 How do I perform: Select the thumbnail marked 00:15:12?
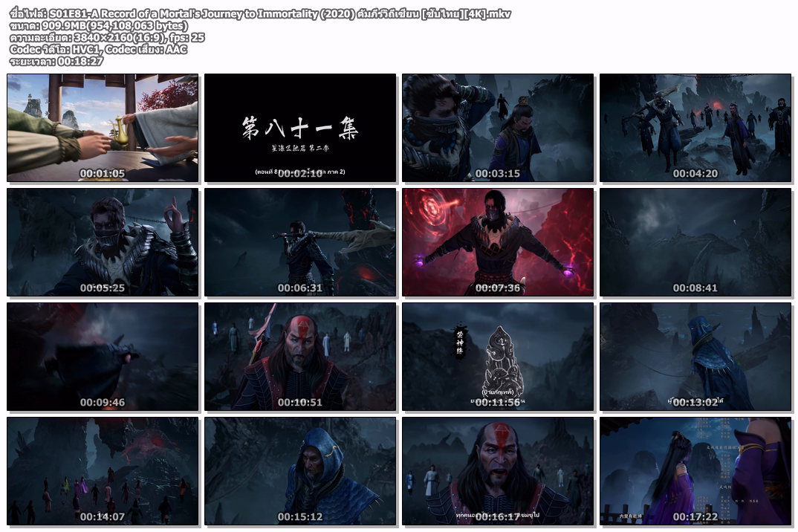(300, 471)
